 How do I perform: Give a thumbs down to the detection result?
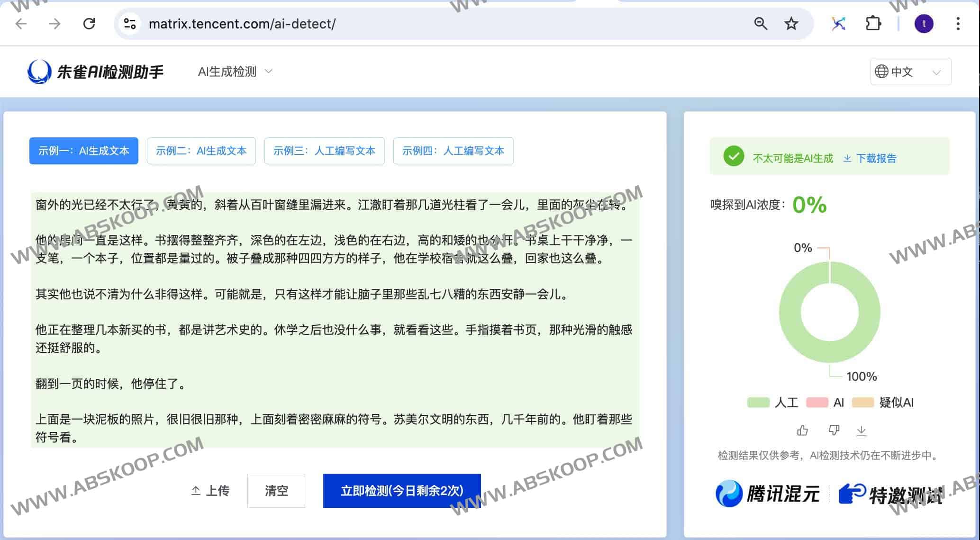834,430
